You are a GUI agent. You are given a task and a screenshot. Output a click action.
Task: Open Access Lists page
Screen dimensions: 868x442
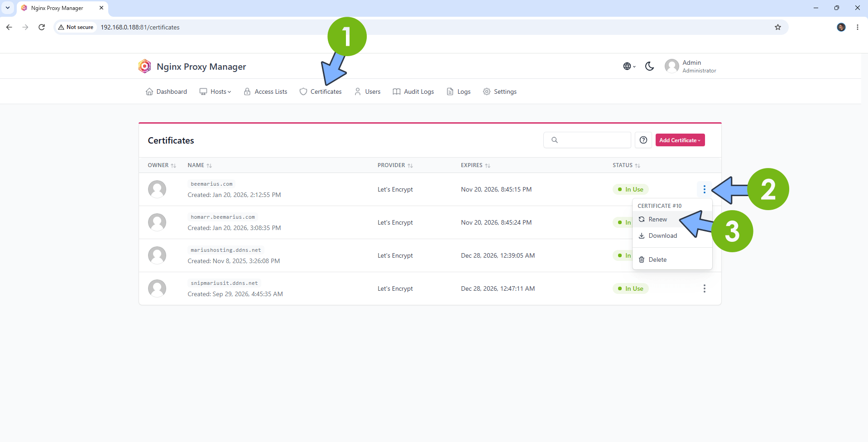point(265,91)
